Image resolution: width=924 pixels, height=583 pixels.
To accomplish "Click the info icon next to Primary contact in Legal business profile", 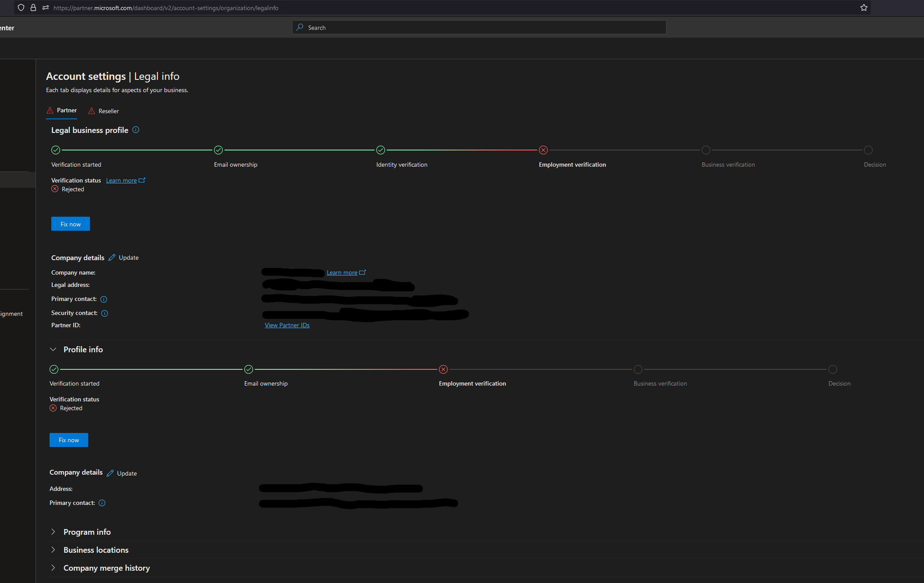I will point(104,299).
